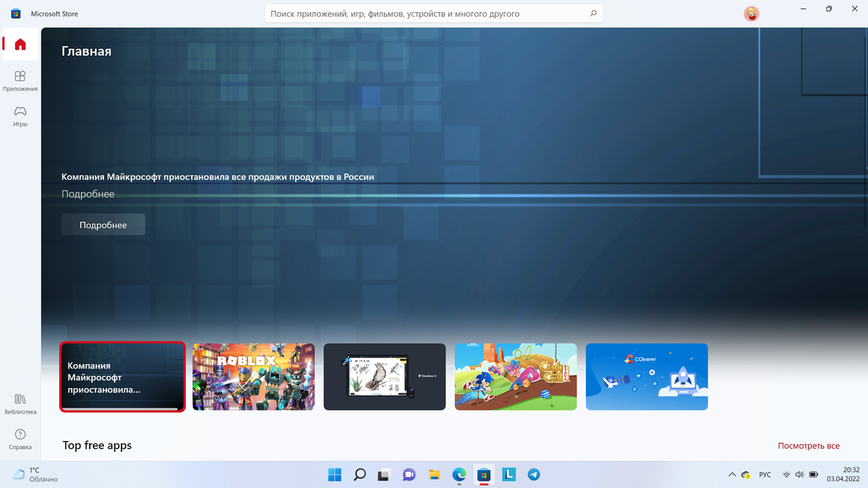The width and height of the screenshot is (868, 488).
Task: Open the Библиотека library
Action: coord(20,404)
